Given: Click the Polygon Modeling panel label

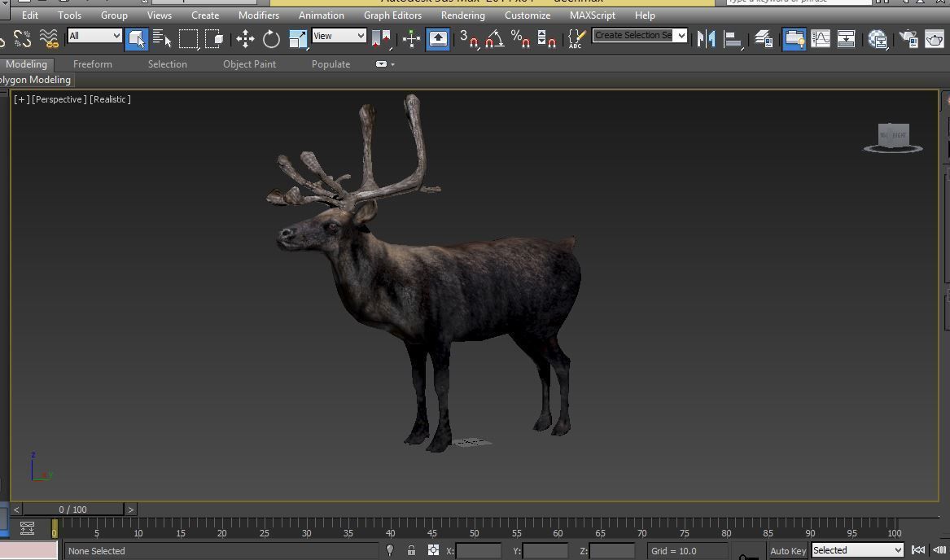Looking at the screenshot, I should coord(35,80).
